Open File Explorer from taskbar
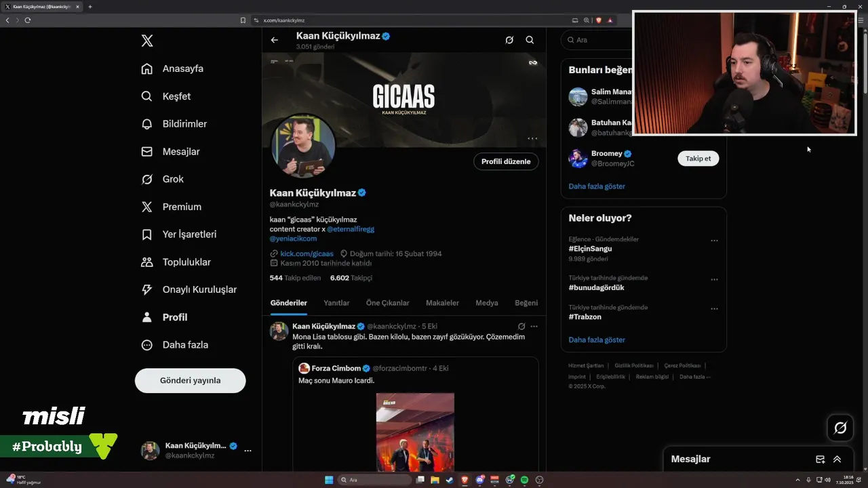Screen dimensions: 868x488 [x=435, y=480]
